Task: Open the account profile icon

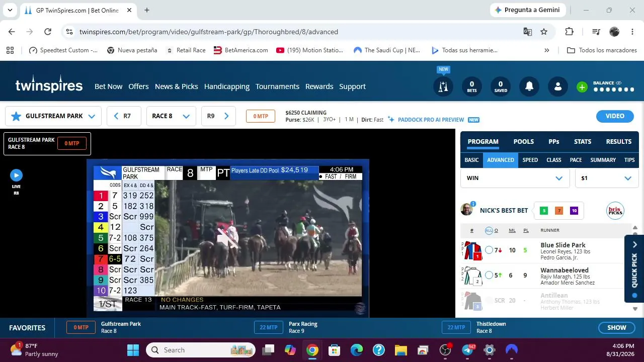Action: (558, 86)
